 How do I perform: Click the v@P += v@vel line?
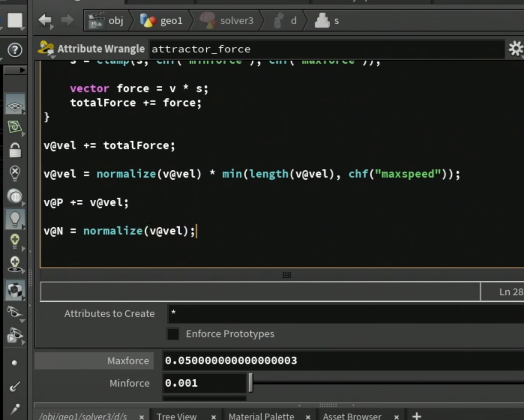(86, 202)
